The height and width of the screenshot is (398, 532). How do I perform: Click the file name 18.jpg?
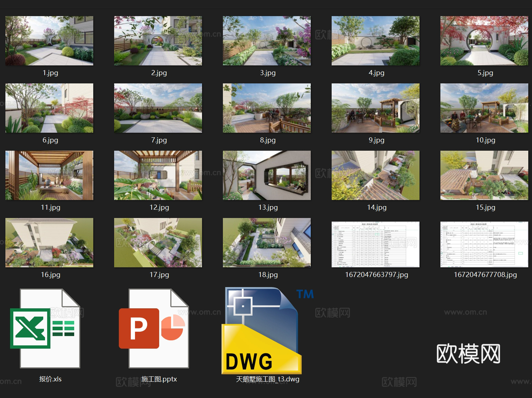268,275
